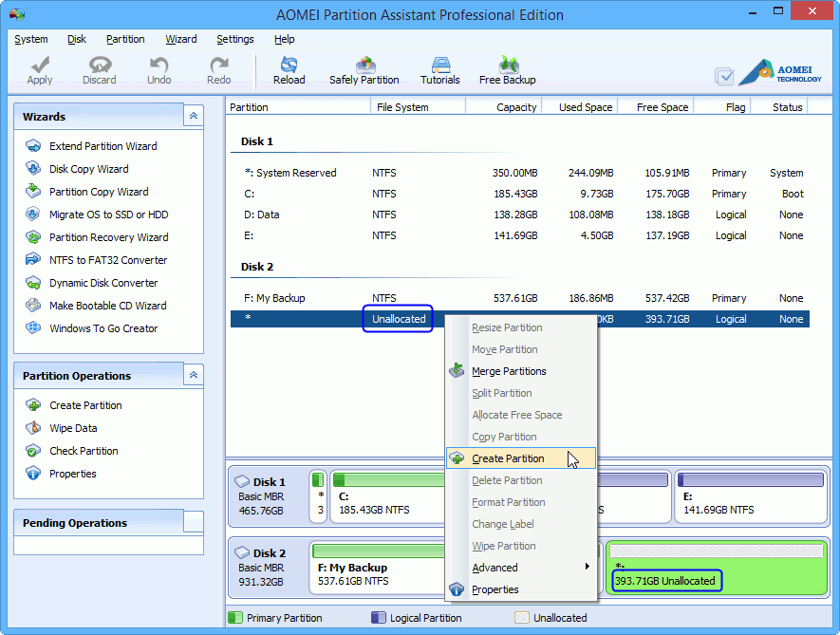Open the System menu
The image size is (840, 635).
click(31, 39)
